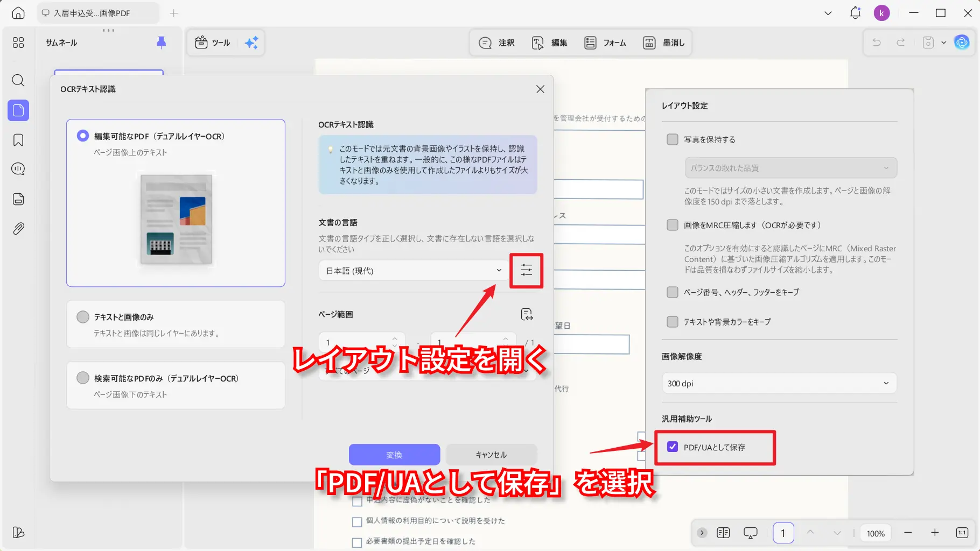Enable 画像をMRC圧縮します checkbox
This screenshot has width=980, height=551.
(x=673, y=225)
